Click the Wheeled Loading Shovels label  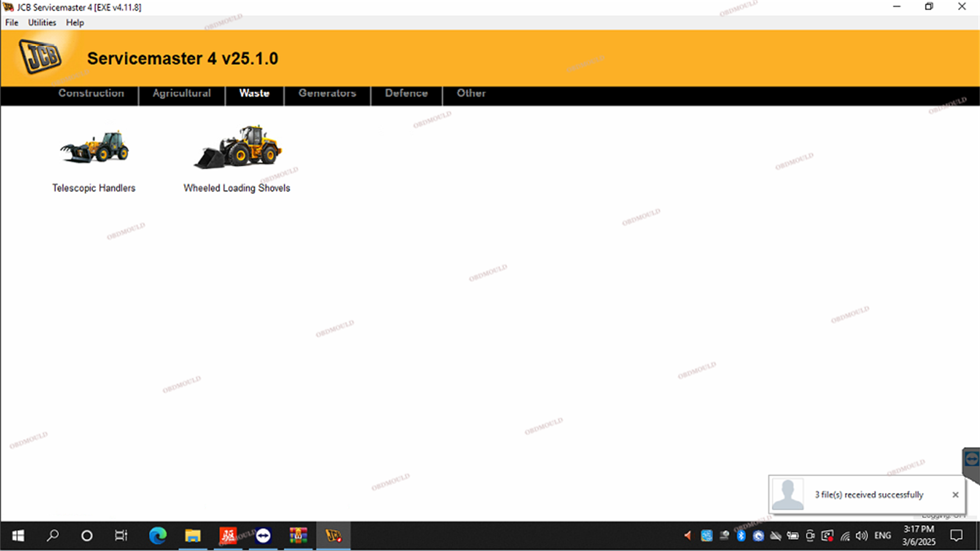click(x=237, y=188)
